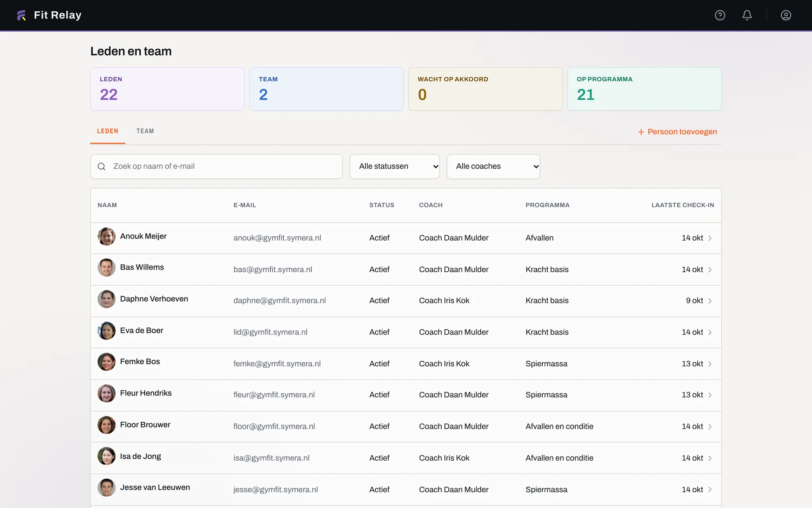Click Fleur Hendriks' avatar

coord(106,393)
